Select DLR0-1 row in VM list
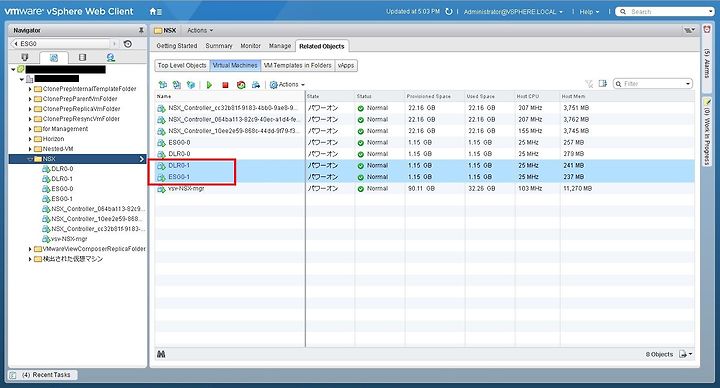This screenshot has height=388, width=720. (x=424, y=165)
